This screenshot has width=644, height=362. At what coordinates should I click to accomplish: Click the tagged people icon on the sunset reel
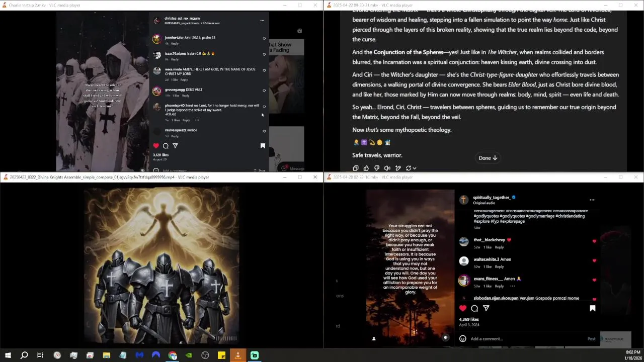[x=374, y=338]
